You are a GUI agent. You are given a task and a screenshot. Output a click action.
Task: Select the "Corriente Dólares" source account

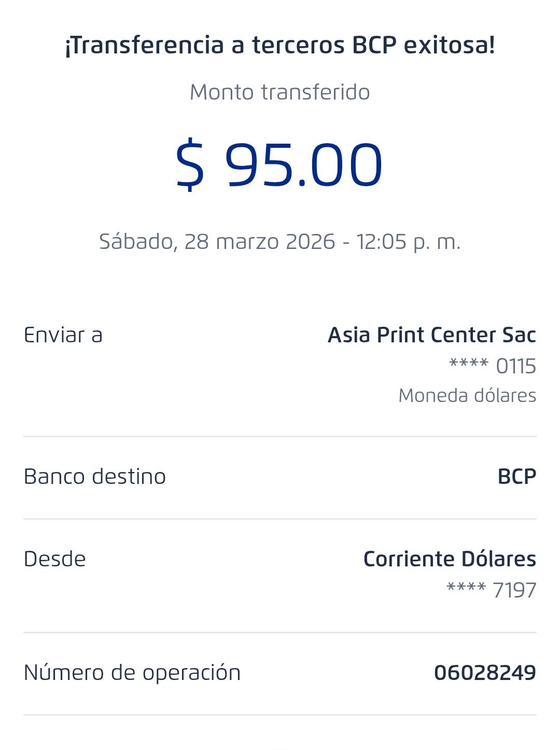[450, 559]
